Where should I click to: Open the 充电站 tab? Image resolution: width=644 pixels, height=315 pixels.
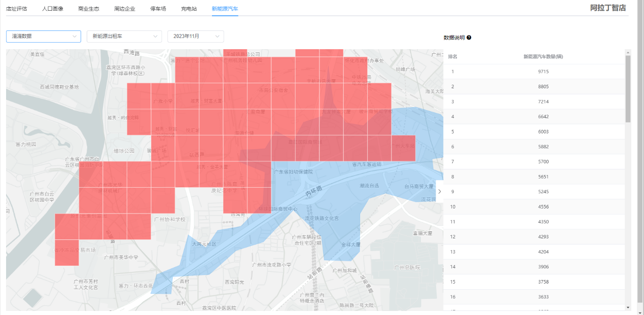(x=190, y=9)
